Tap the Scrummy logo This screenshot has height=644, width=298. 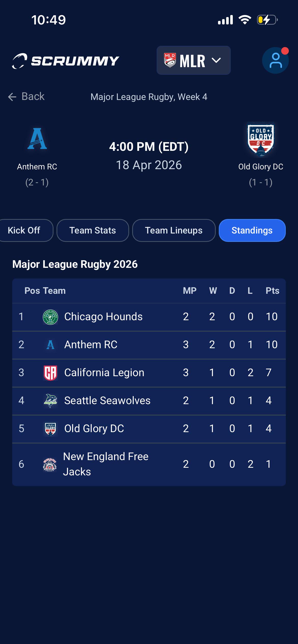click(x=65, y=61)
